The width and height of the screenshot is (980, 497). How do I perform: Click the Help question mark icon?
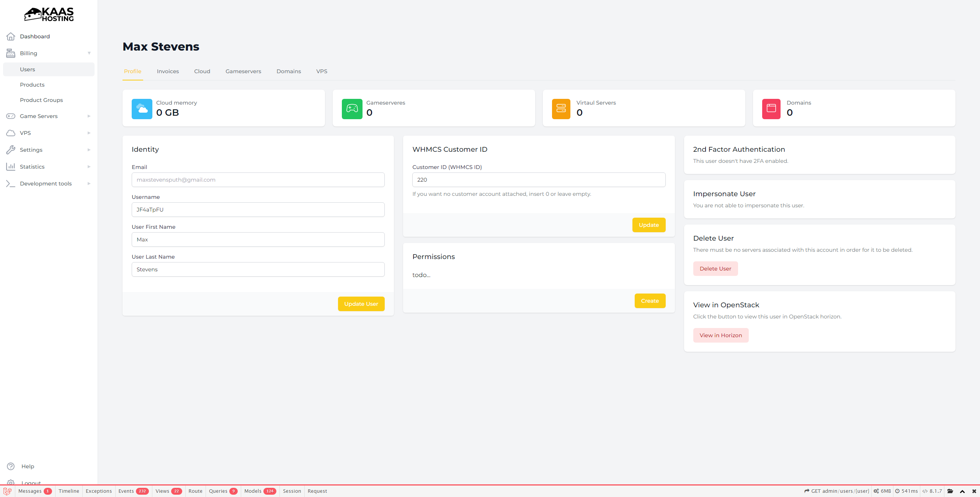[11, 466]
